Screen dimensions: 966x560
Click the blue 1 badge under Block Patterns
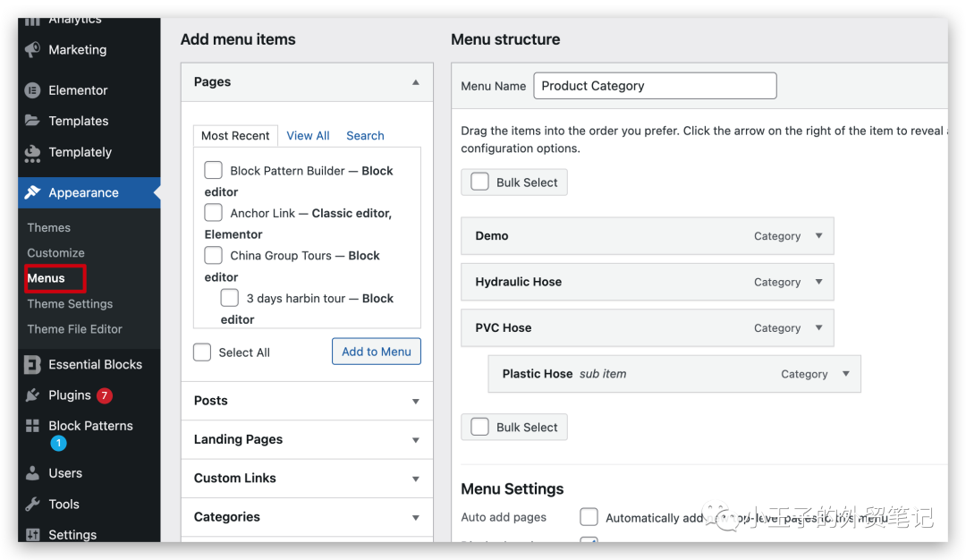[x=58, y=443]
